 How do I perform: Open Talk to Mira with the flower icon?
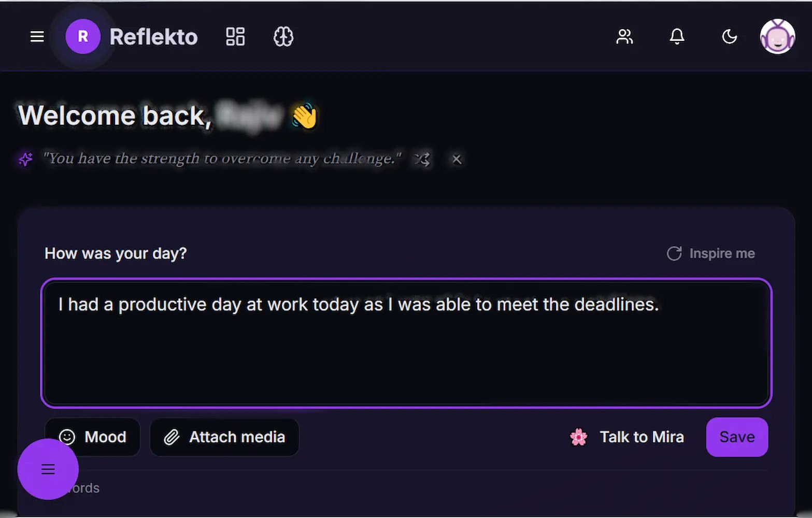click(578, 437)
